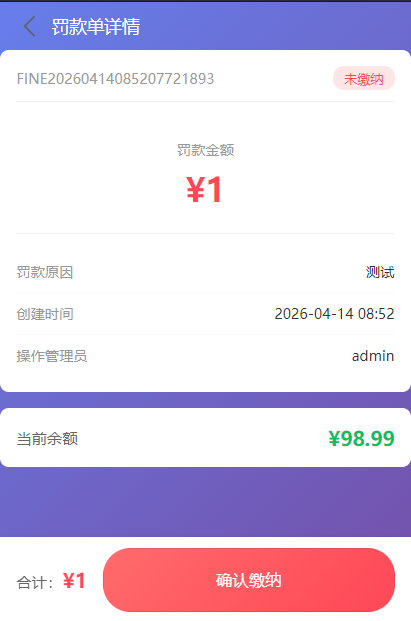Click the white balance card
411x621 pixels.
coord(206,438)
